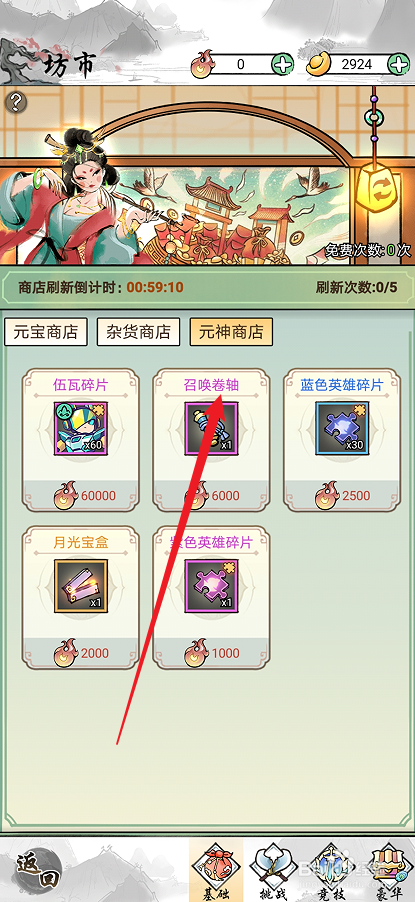The width and height of the screenshot is (415, 902).
Task: Add more gold ingots with plus icon
Action: click(x=399, y=64)
